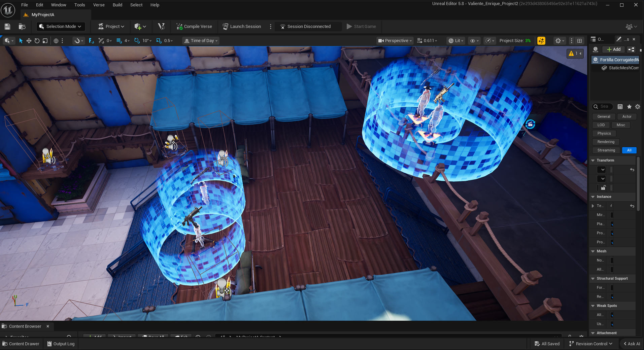Screen dimensions: 644x350
Task: Click the component hierarchy icon beside Add
Action: pyautogui.click(x=631, y=49)
